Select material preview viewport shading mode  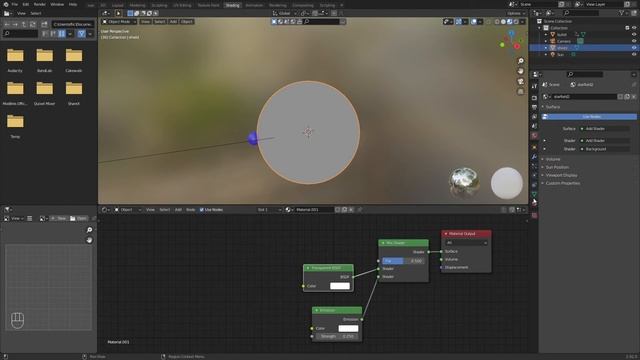(x=509, y=22)
